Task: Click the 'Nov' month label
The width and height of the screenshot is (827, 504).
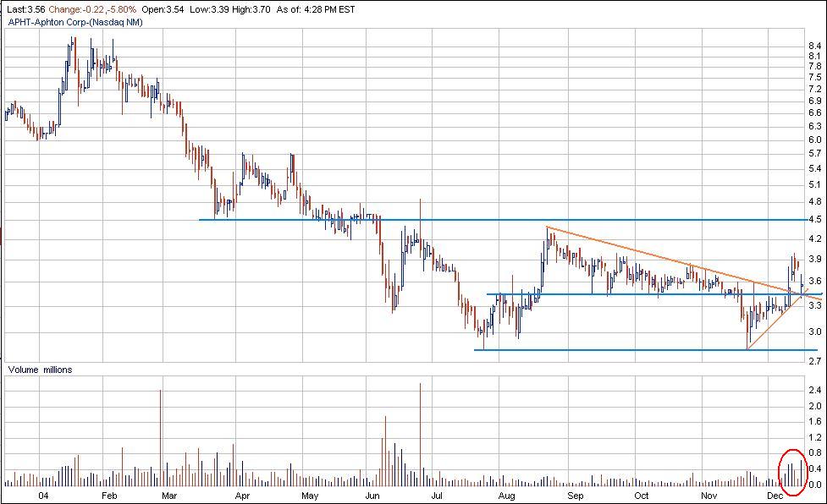Action: click(x=709, y=496)
